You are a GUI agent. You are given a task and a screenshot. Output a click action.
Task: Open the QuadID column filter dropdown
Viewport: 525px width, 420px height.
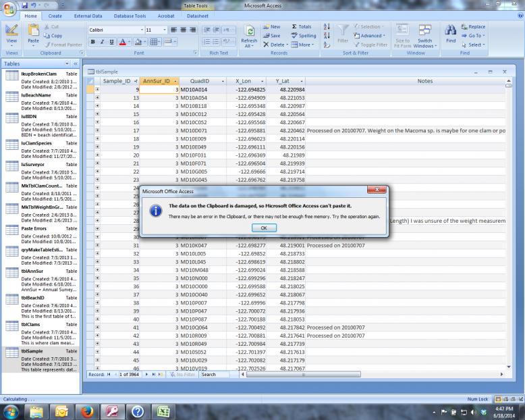pos(223,81)
